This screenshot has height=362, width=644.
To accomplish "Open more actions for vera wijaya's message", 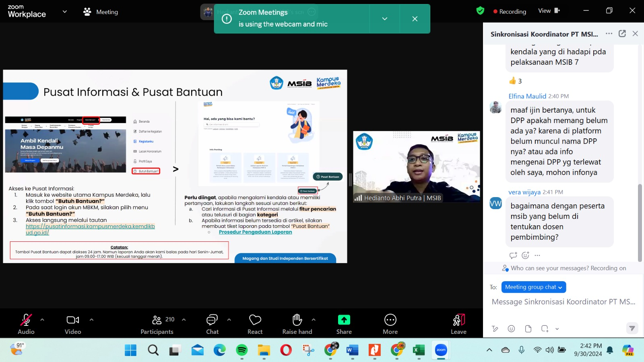I will pos(537,255).
